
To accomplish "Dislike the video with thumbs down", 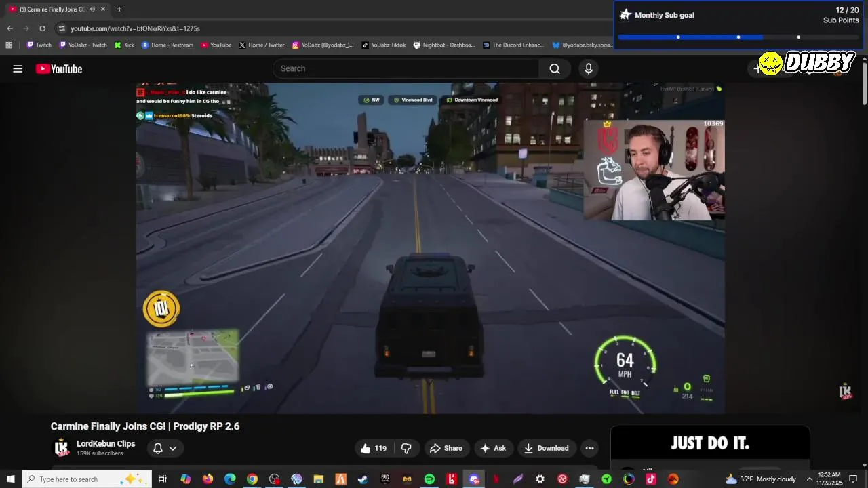I will click(406, 448).
